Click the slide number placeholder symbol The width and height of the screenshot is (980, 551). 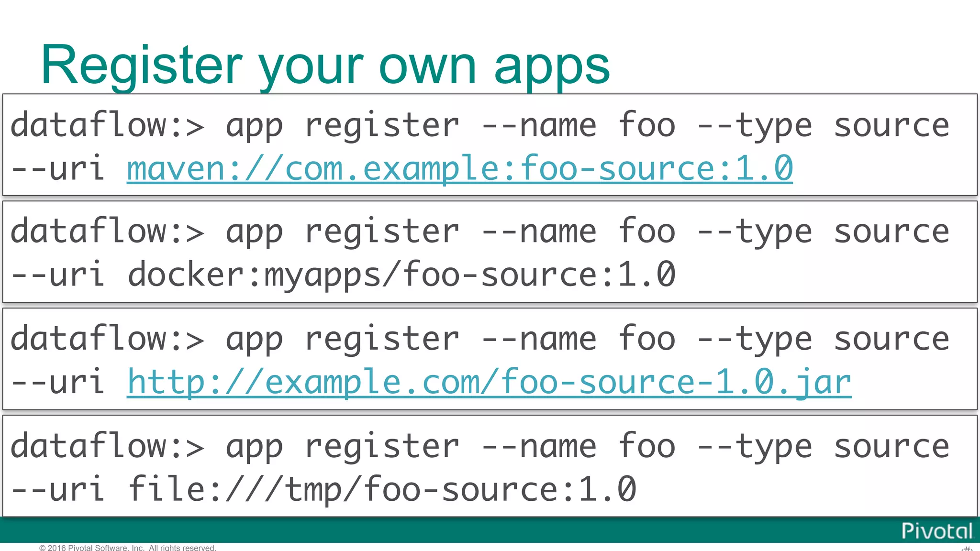967,548
